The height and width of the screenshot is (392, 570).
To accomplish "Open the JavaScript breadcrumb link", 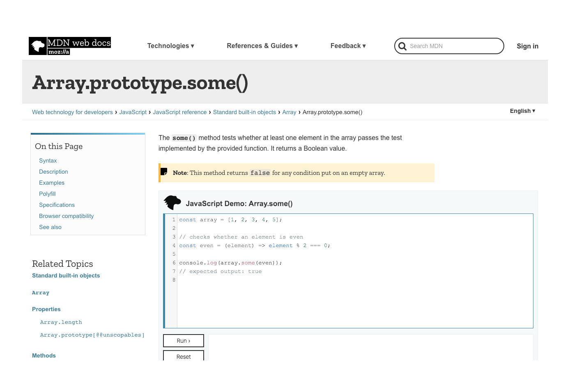I will click(x=133, y=112).
